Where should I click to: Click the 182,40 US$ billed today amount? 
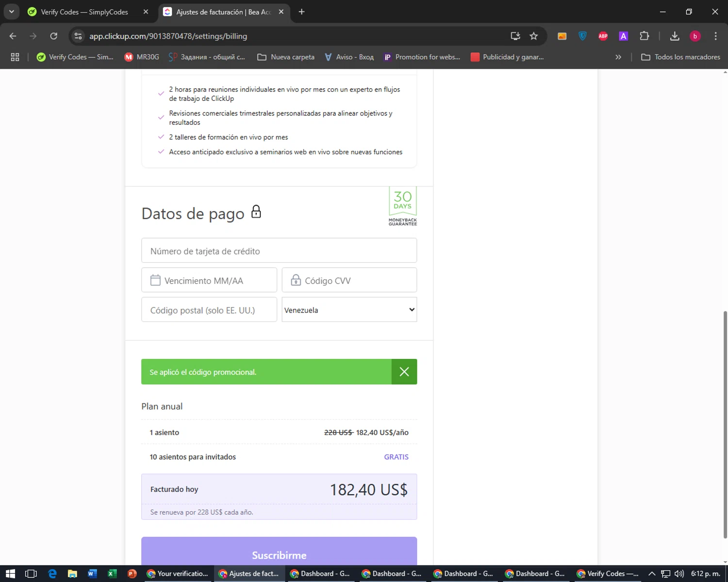[369, 490]
